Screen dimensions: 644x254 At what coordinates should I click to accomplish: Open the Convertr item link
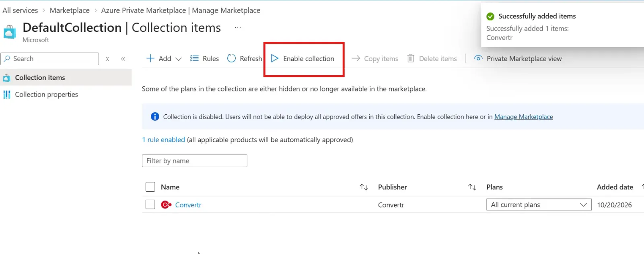pos(188,205)
